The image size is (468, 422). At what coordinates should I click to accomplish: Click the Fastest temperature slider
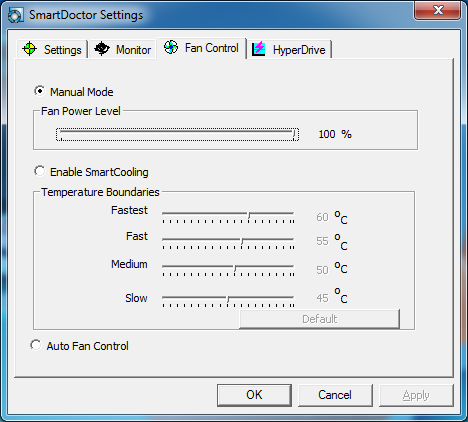228,217
